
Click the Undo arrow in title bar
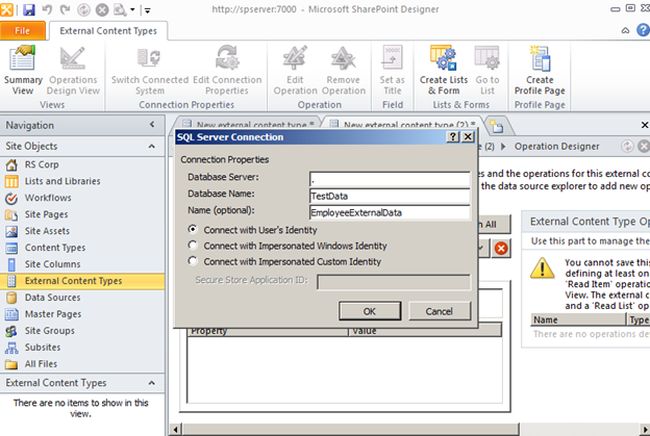point(47,9)
